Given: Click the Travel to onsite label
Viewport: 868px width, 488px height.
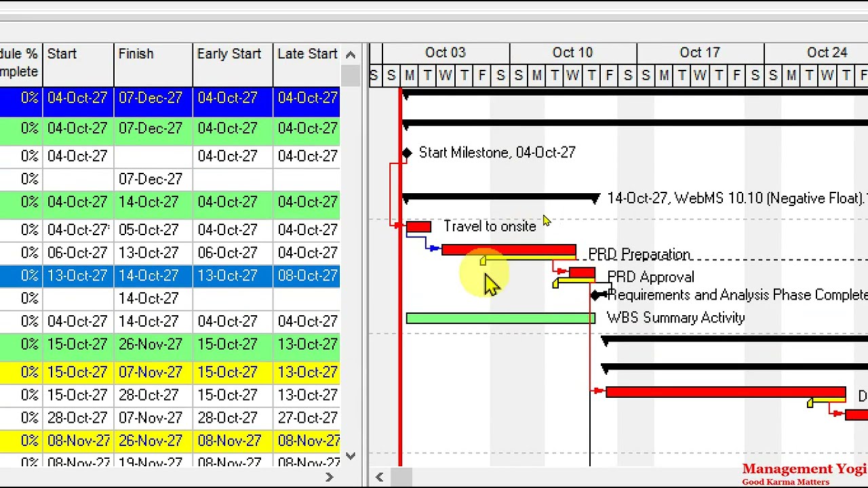Looking at the screenshot, I should click(x=490, y=226).
